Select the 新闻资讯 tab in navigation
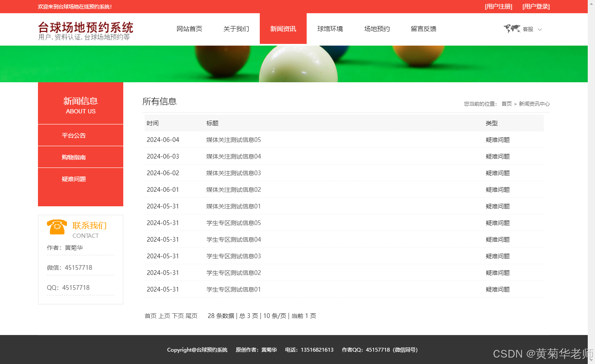Image resolution: width=595 pixels, height=364 pixels. (x=283, y=29)
